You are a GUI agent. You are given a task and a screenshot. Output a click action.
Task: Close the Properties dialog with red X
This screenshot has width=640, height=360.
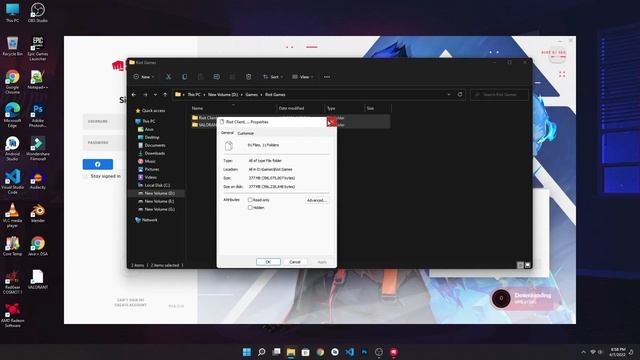tap(331, 122)
